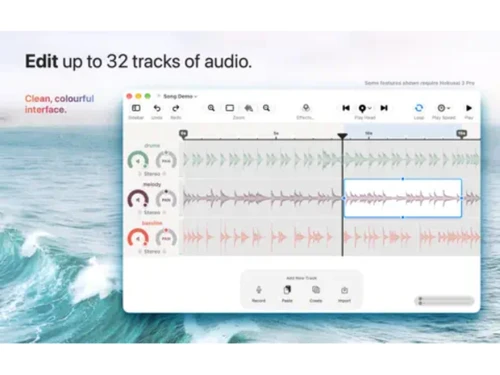Click the icon right of melody Stereo label

(164, 212)
